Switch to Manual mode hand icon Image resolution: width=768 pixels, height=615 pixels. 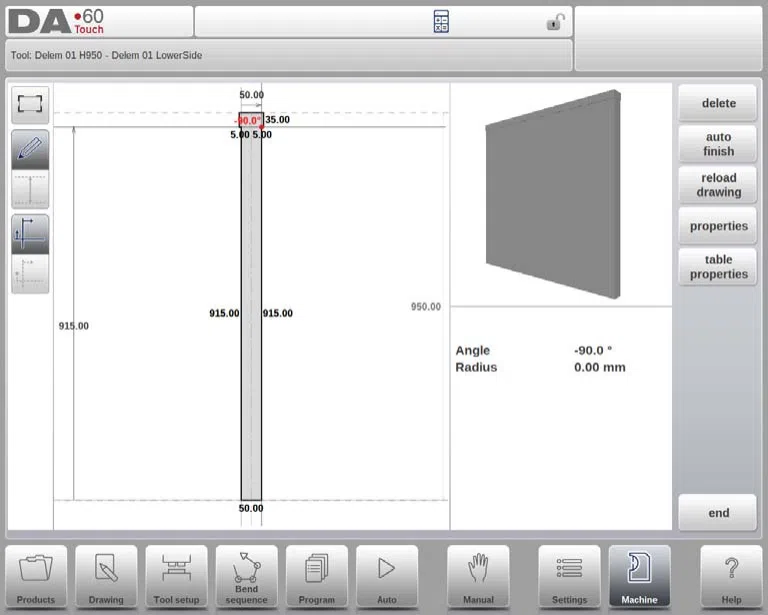[478, 576]
